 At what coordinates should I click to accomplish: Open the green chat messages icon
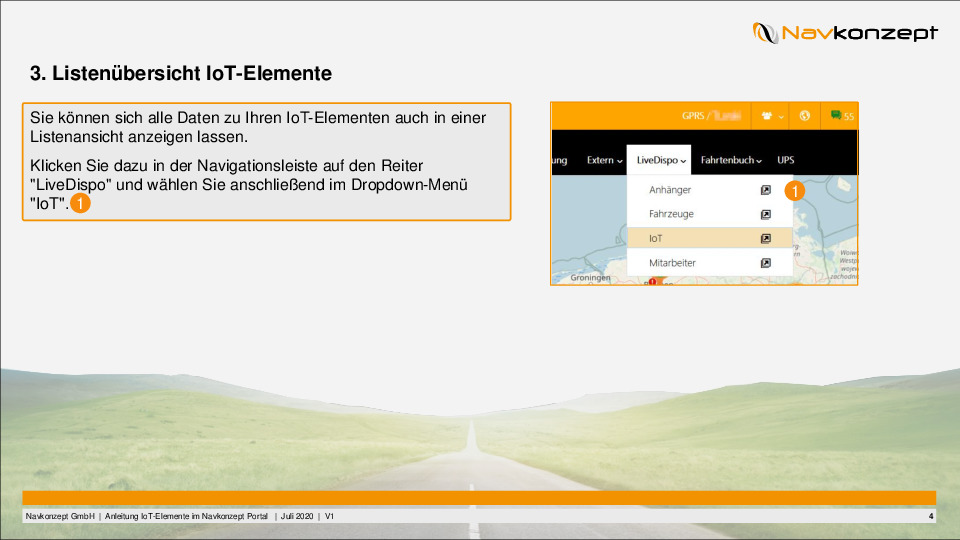pos(836,114)
